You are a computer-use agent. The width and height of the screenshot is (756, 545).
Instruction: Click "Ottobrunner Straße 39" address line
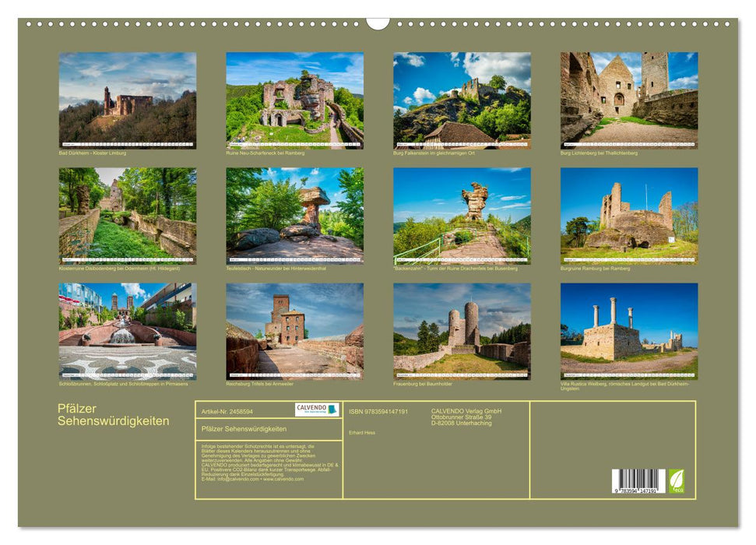462,417
